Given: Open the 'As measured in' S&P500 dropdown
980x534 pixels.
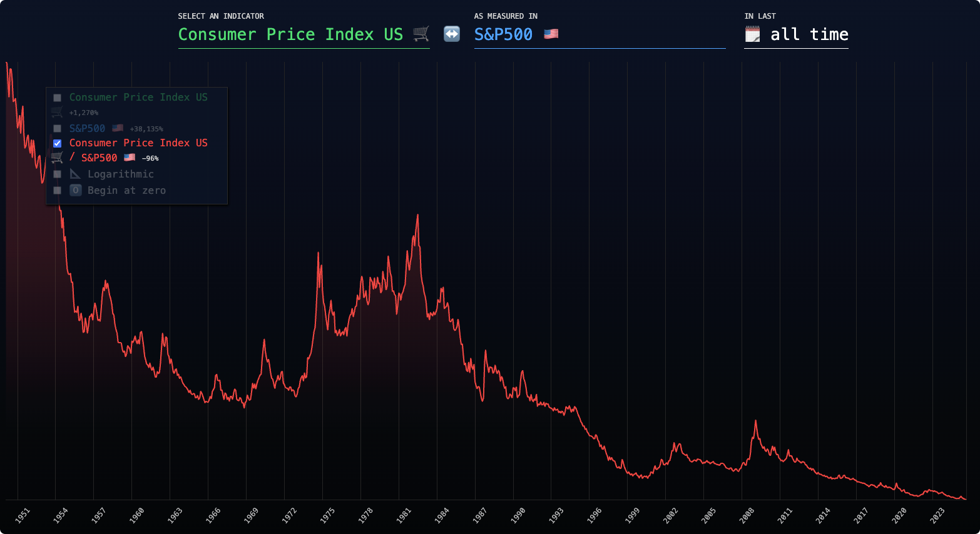Looking at the screenshot, I should pos(503,34).
